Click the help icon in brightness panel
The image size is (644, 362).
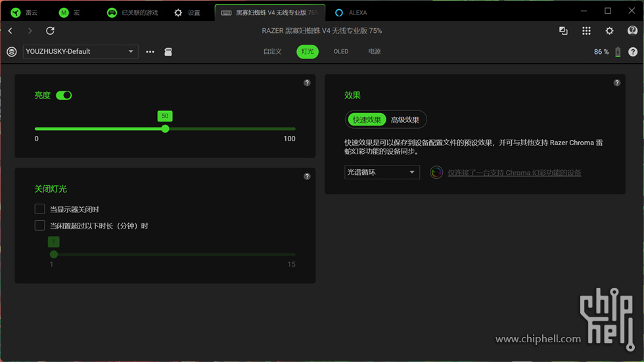[307, 83]
